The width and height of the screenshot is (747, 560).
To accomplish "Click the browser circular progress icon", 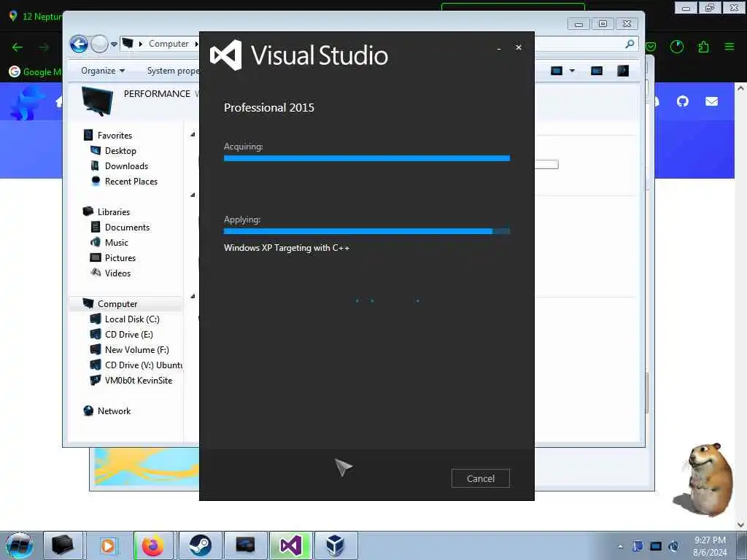I will (x=676, y=47).
